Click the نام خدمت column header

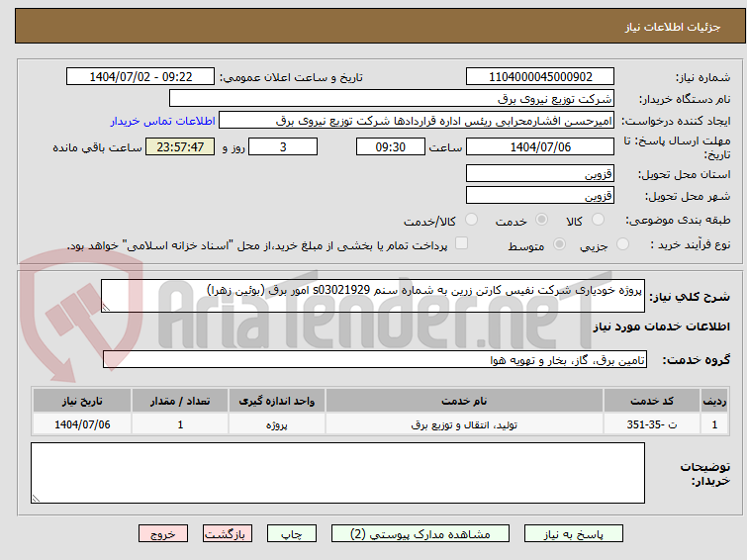464,401
